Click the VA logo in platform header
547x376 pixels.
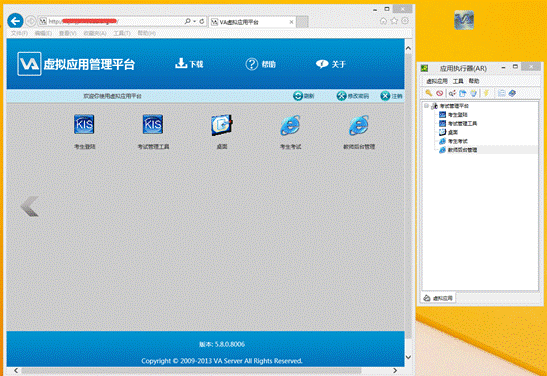click(x=29, y=64)
